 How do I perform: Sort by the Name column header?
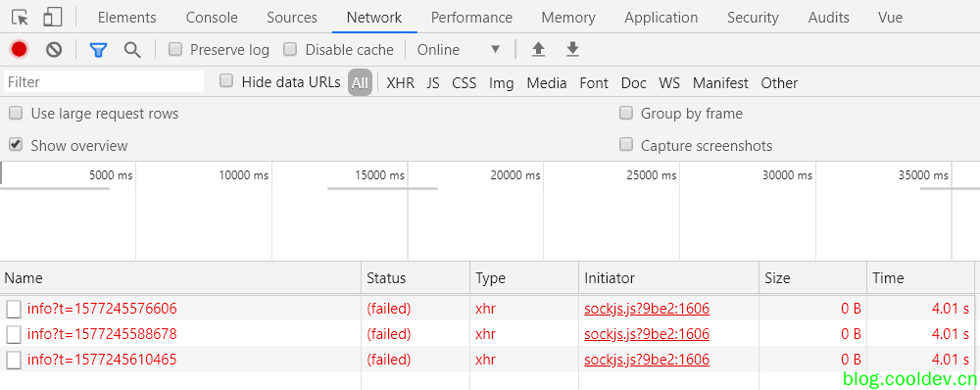pyautogui.click(x=180, y=278)
